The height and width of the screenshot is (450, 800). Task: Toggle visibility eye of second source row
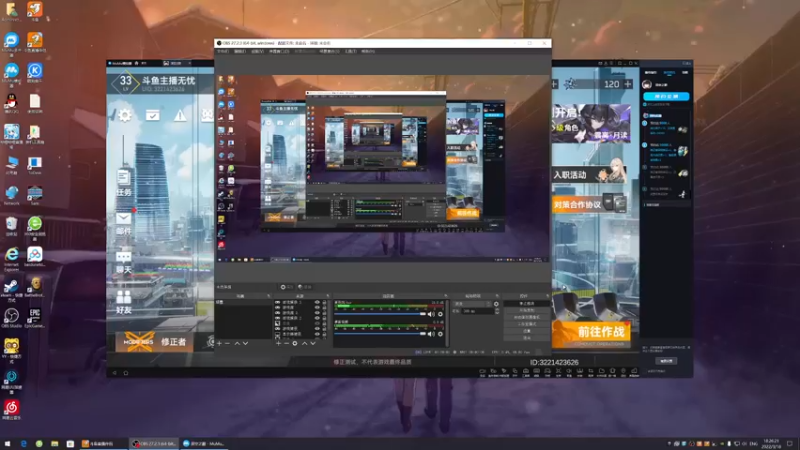[317, 308]
